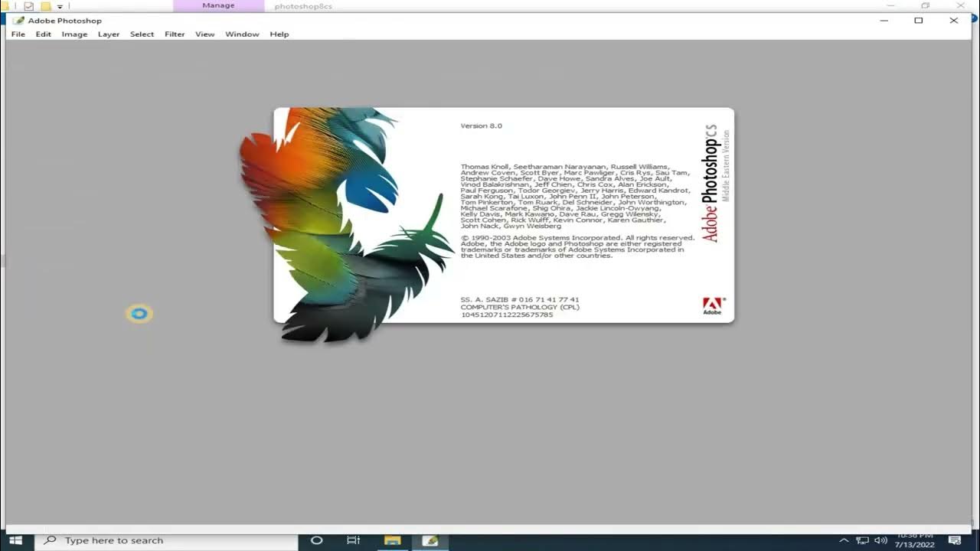The height and width of the screenshot is (551, 980).
Task: Click the volume icon in system tray
Action: click(880, 540)
